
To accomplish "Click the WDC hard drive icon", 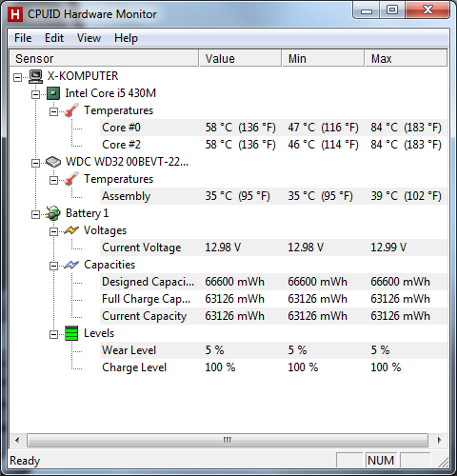I will (53, 162).
